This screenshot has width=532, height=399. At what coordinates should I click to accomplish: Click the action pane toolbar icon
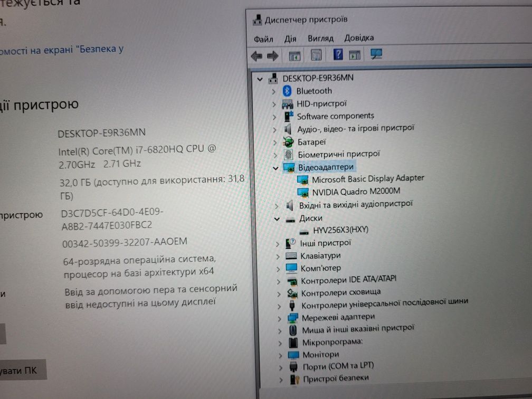coord(355,55)
